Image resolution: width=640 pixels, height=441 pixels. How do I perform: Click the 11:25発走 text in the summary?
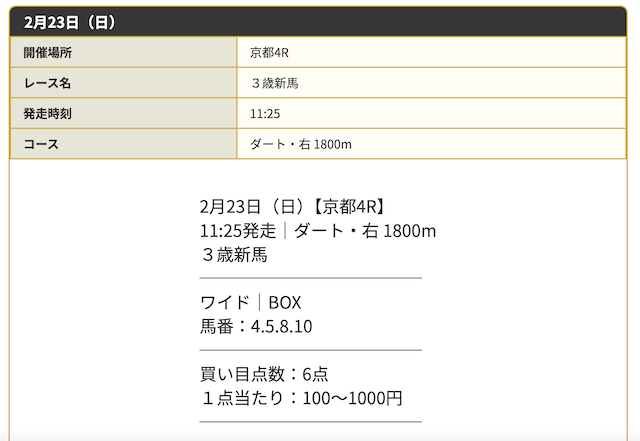pos(238,231)
